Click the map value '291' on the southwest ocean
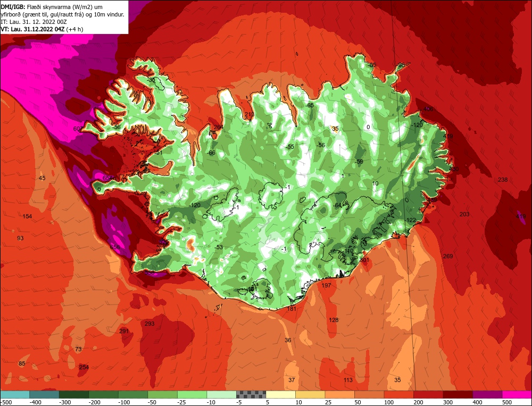 tap(124, 331)
